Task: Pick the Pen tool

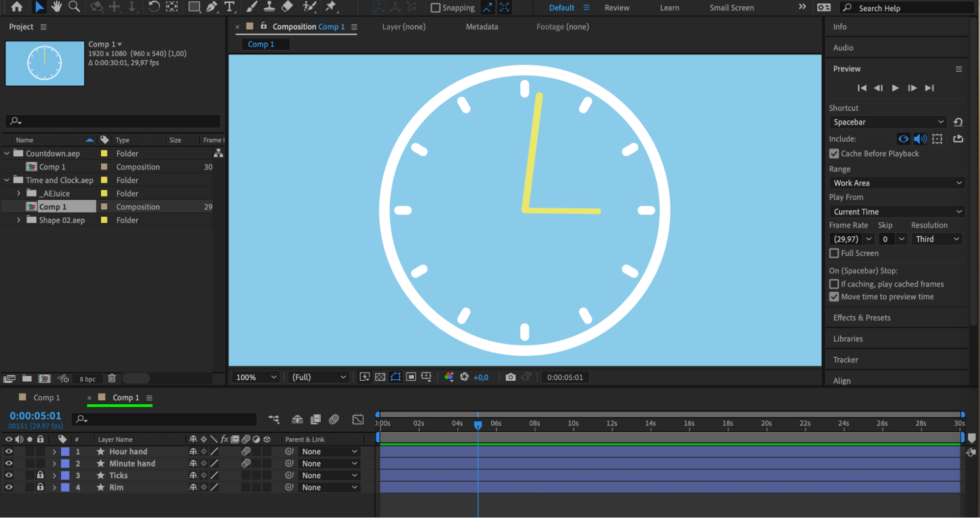Action: pos(212,7)
